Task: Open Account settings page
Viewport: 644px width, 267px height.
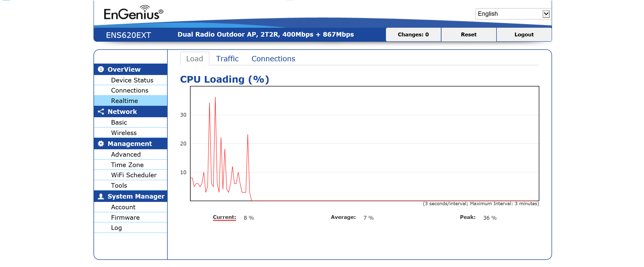Action: tap(131, 207)
